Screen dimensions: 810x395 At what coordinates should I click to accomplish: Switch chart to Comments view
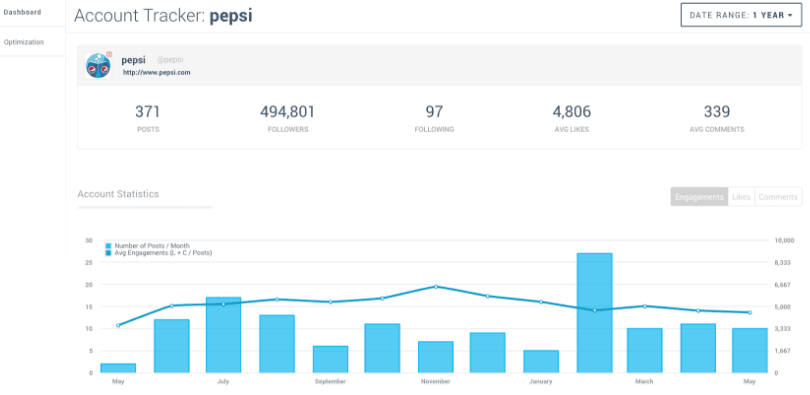[778, 197]
